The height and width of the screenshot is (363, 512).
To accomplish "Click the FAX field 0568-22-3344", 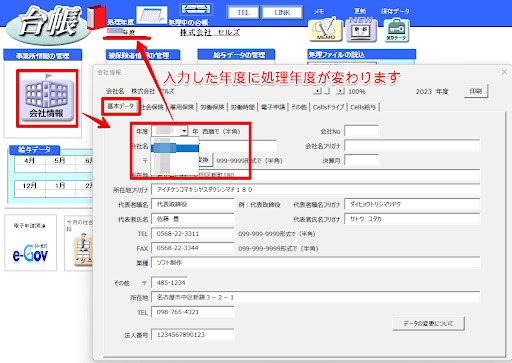I will (x=193, y=248).
